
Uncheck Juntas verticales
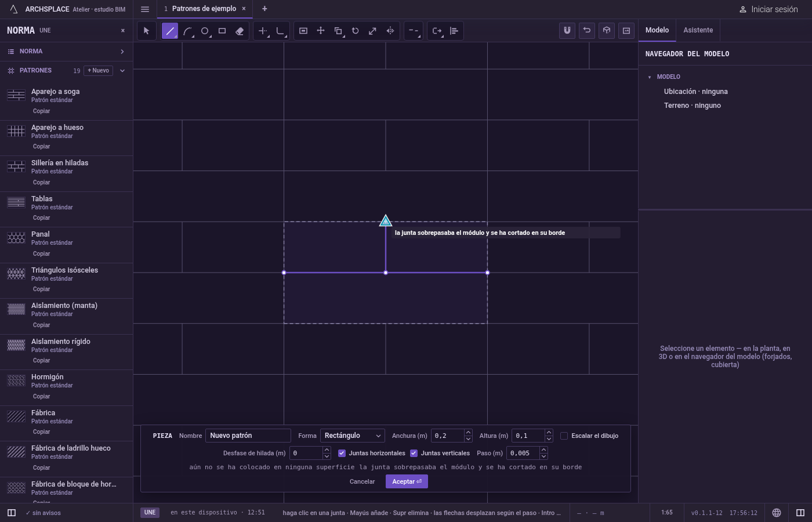pyautogui.click(x=414, y=454)
